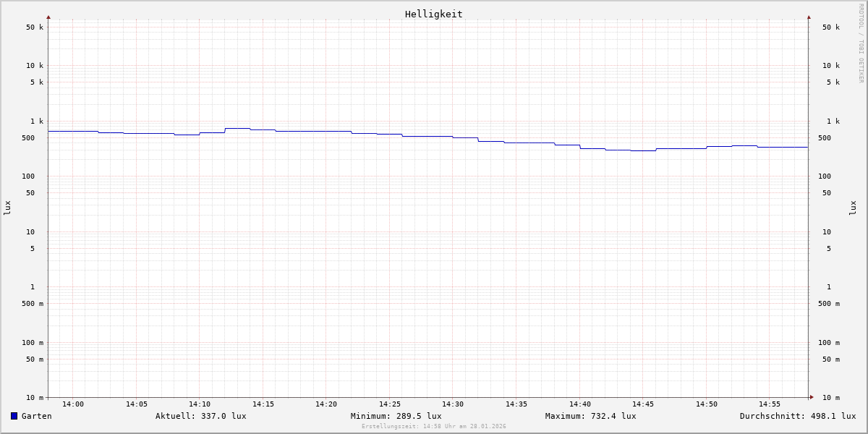This screenshot has height=434, width=868.
Task: Click the red arrow atop the right axis
Action: 809,17
